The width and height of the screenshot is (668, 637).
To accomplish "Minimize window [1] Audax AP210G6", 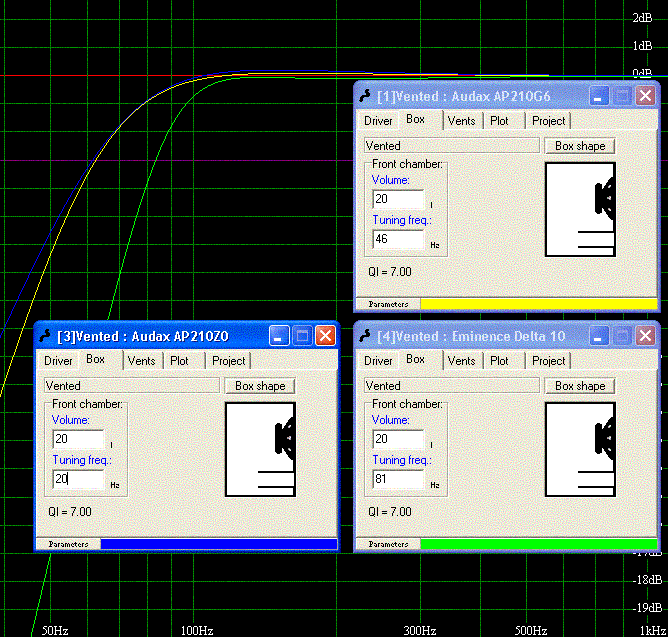I will point(599,96).
